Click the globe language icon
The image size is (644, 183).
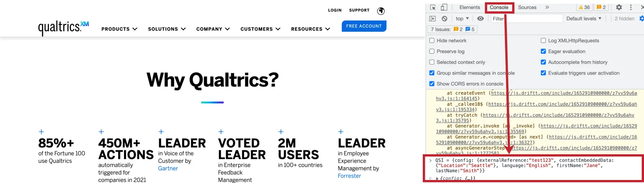381,11
